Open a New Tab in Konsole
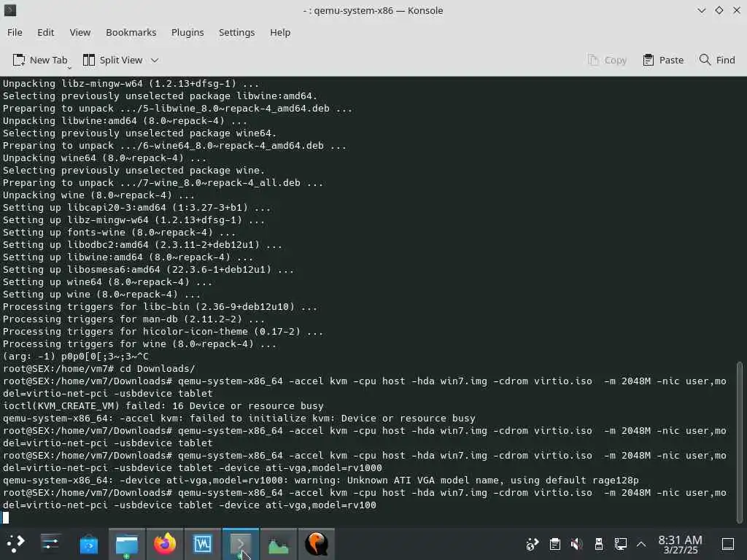747x560 pixels. click(40, 60)
